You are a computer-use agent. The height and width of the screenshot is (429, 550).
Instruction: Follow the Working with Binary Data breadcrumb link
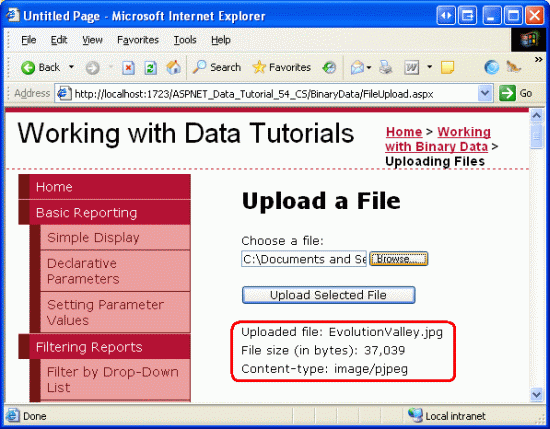tap(438, 139)
